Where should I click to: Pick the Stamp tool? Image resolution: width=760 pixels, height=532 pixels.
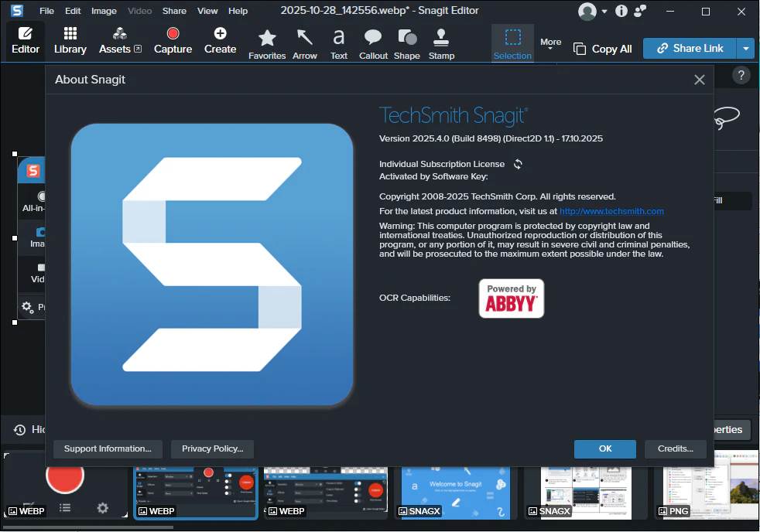(x=441, y=43)
